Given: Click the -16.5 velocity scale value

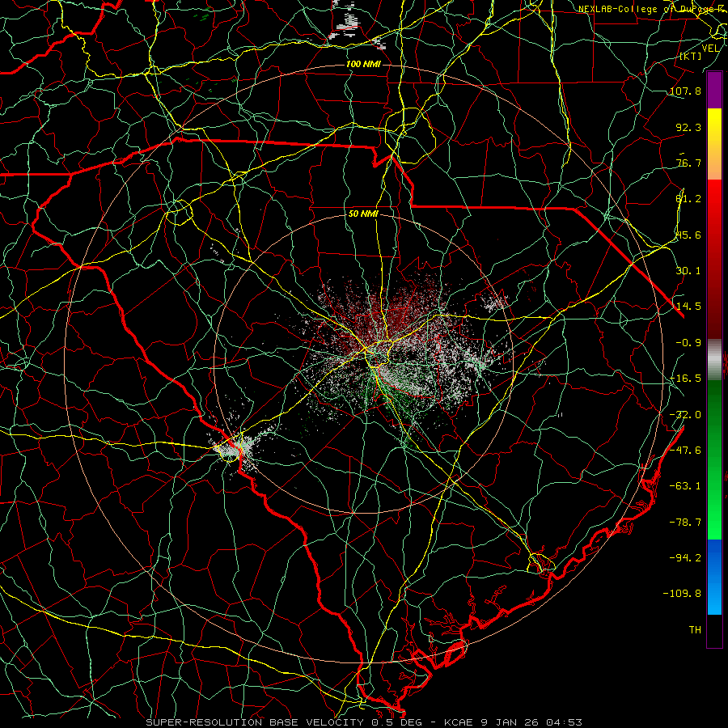Looking at the screenshot, I should point(685,379).
